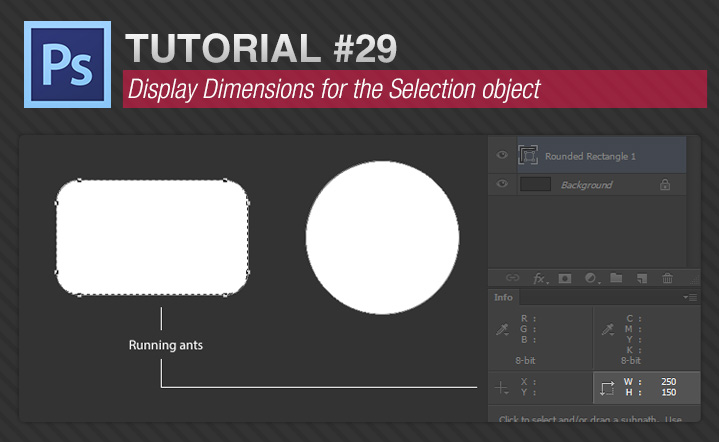Create a new layer
The height and width of the screenshot is (442, 719).
click(x=642, y=278)
